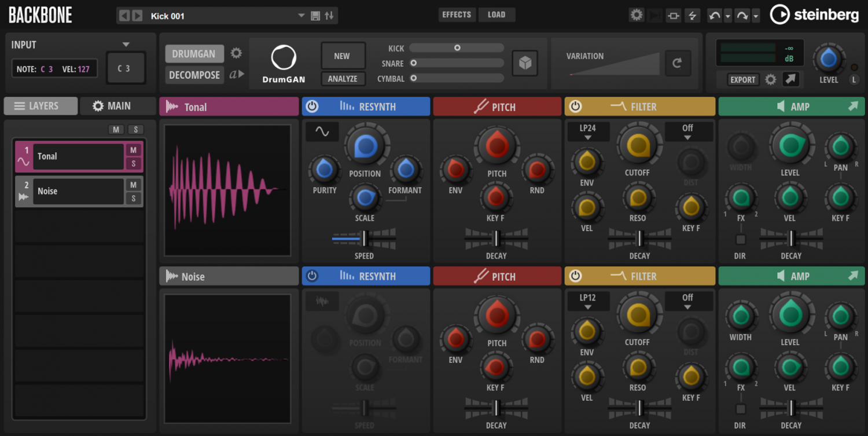Screen dimensions: 868x436
Task: Click the Noise Filter header curve icon
Action: coord(619,276)
